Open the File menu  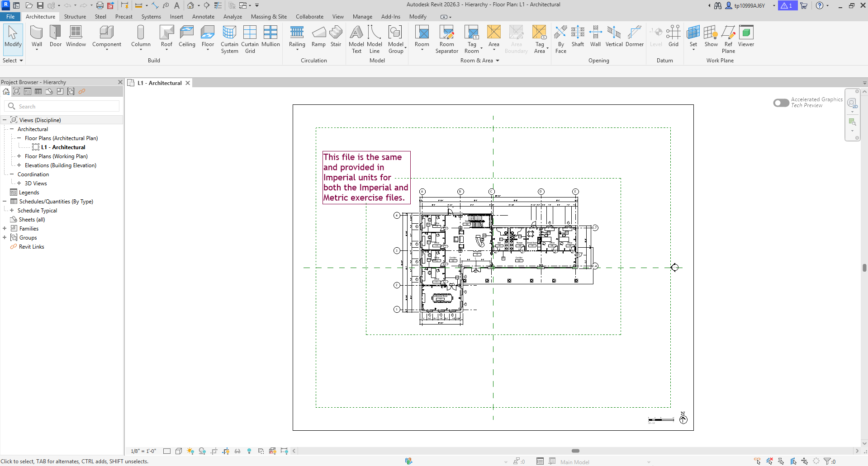pyautogui.click(x=10, y=17)
